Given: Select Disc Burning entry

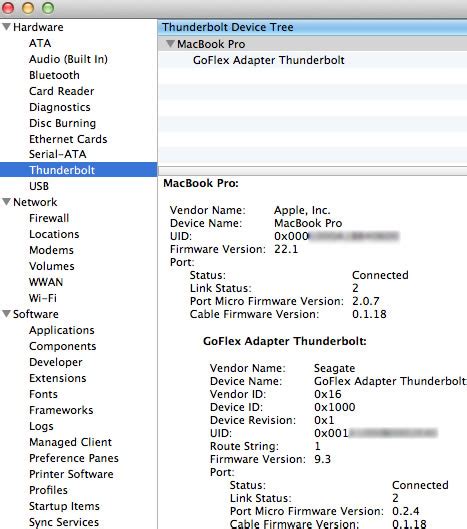Looking at the screenshot, I should pyautogui.click(x=62, y=123).
